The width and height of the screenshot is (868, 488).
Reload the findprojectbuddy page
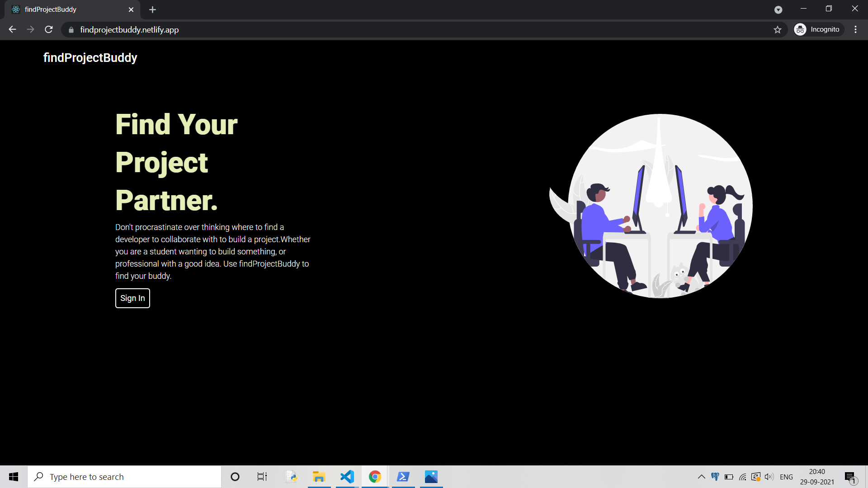tap(48, 29)
